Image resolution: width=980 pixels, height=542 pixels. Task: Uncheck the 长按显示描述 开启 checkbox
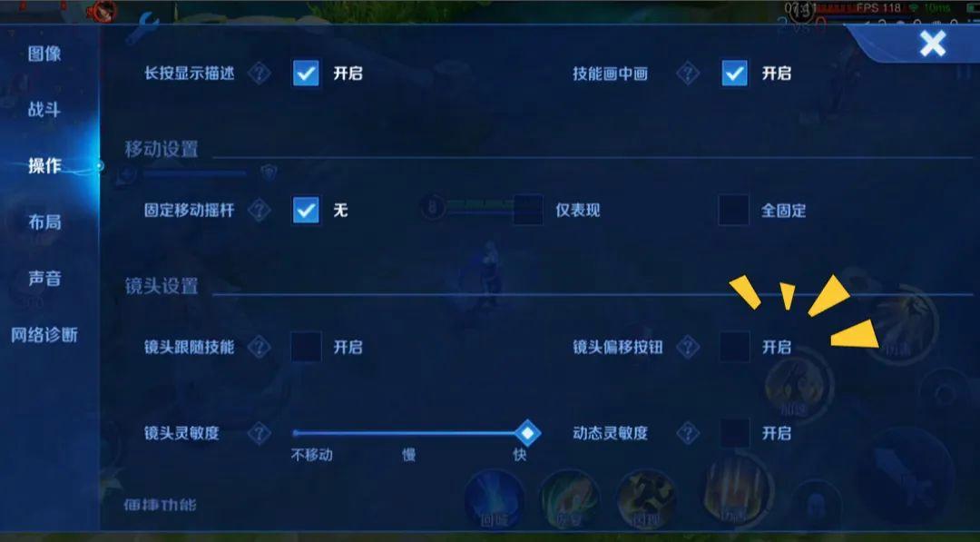[307, 74]
